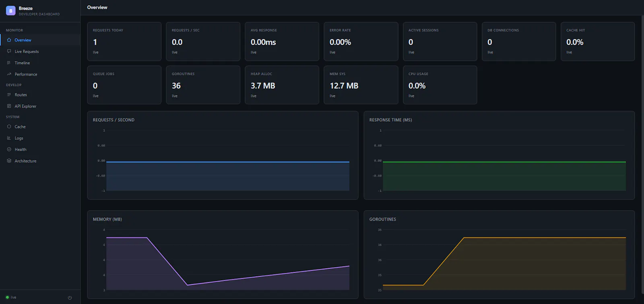Click the Timeline icon in sidebar
The image size is (644, 304).
[9, 63]
